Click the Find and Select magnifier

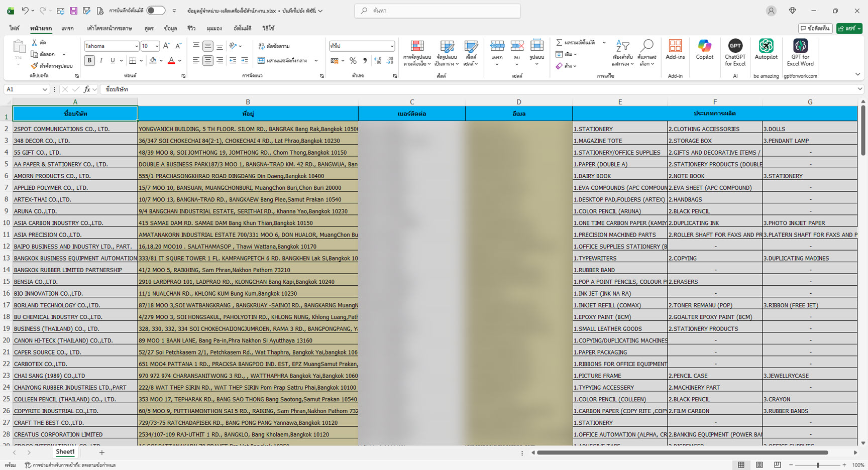[647, 52]
